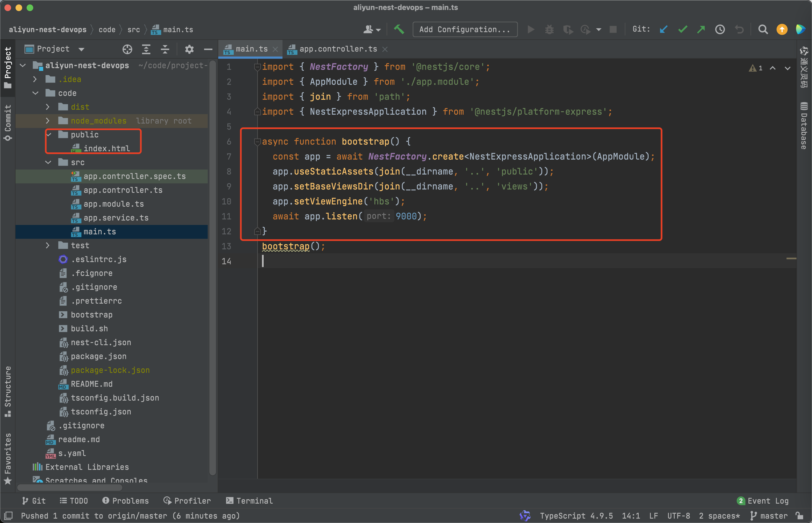Click the 2 spaces indent widget

tap(719, 516)
